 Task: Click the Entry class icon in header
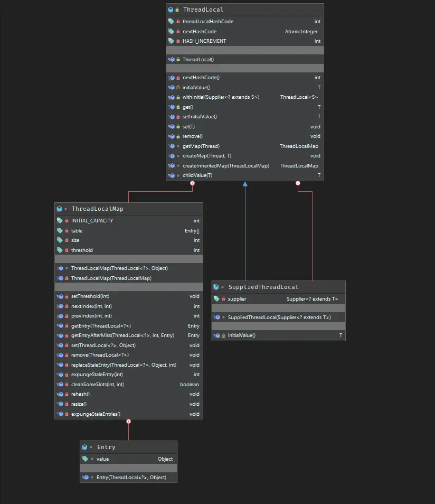coord(84,447)
